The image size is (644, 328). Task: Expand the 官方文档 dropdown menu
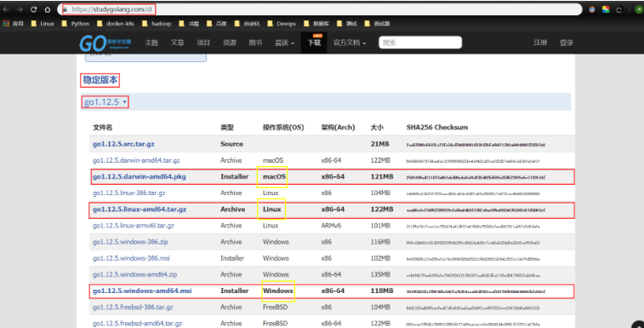[x=350, y=43]
